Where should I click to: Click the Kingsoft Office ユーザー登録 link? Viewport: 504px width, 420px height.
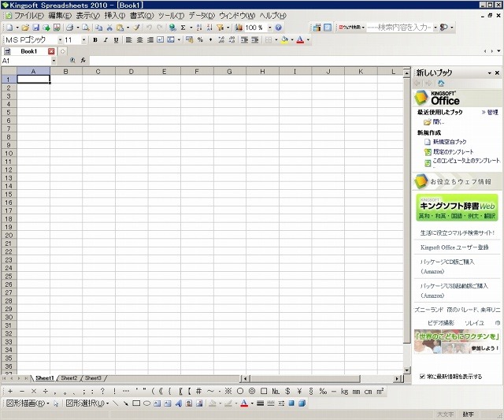[x=454, y=247]
